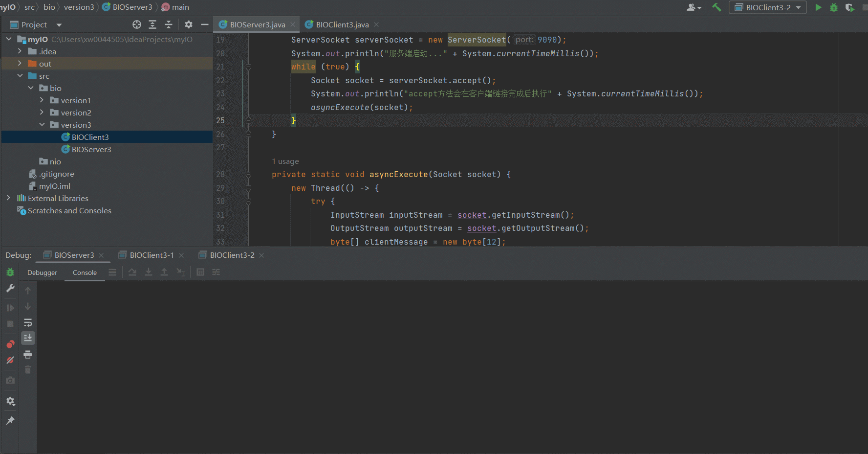This screenshot has height=454, width=868.
Task: Click the Debug bug icon in top toolbar
Action: (834, 7)
